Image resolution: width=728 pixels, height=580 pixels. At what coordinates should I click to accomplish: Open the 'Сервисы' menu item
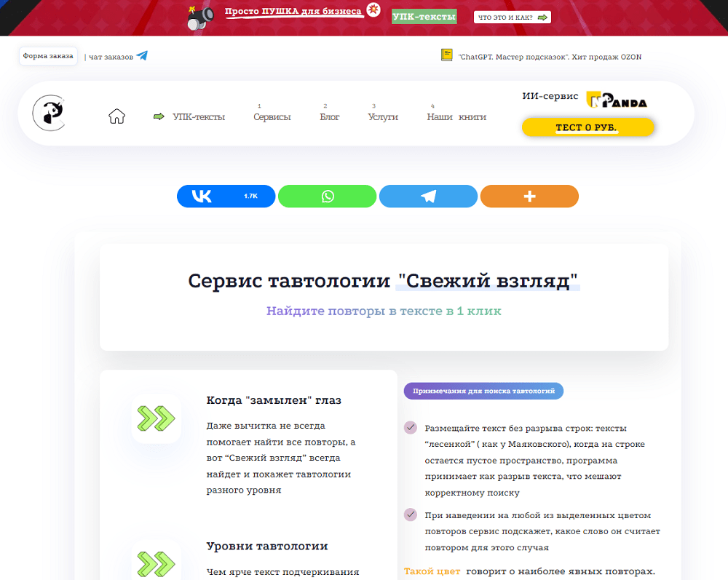pyautogui.click(x=272, y=116)
